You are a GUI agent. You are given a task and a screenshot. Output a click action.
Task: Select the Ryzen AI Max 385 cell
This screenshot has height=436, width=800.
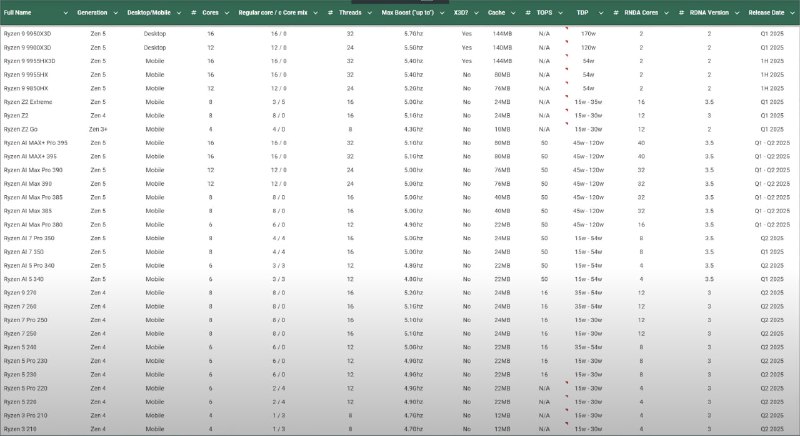28,211
